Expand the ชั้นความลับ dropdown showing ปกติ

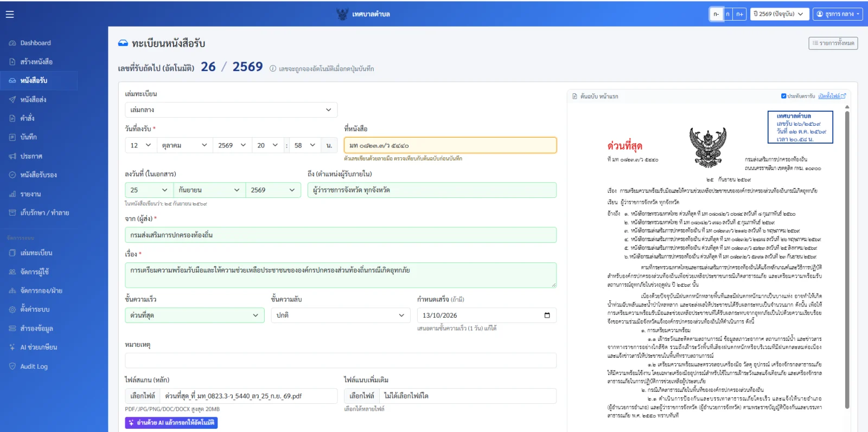tap(341, 315)
